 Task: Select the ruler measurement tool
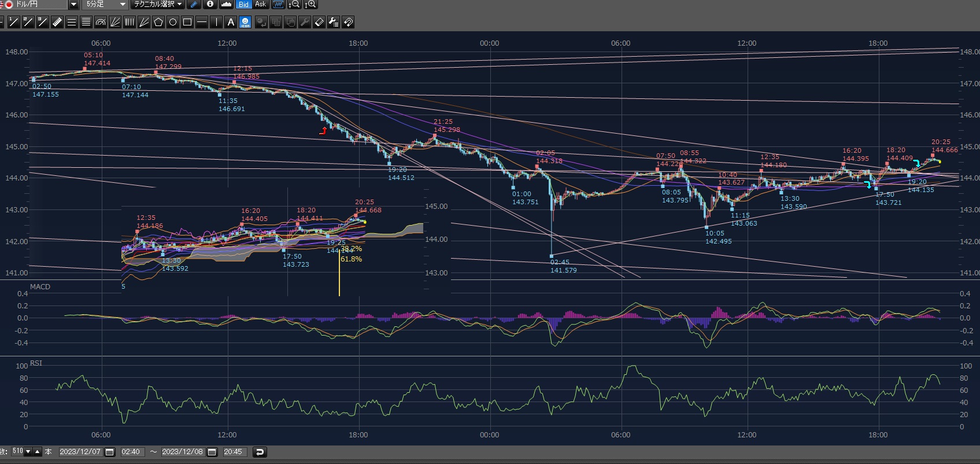pyautogui.click(x=57, y=23)
